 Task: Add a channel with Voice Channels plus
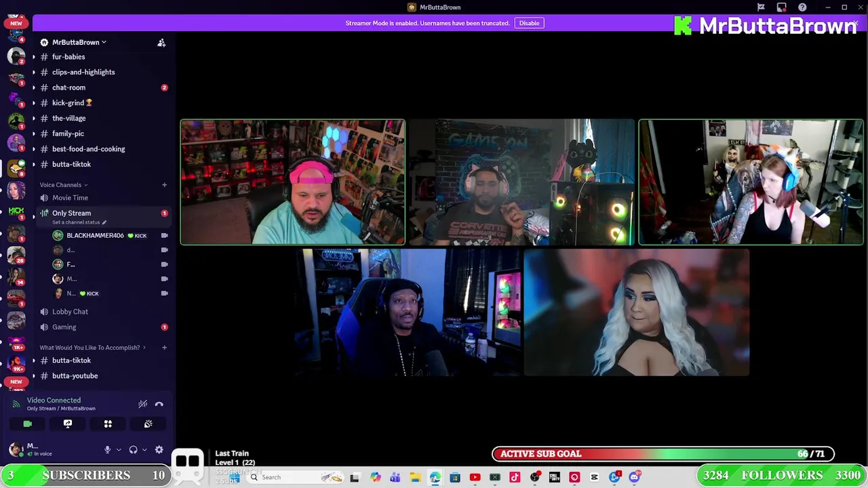click(x=164, y=185)
